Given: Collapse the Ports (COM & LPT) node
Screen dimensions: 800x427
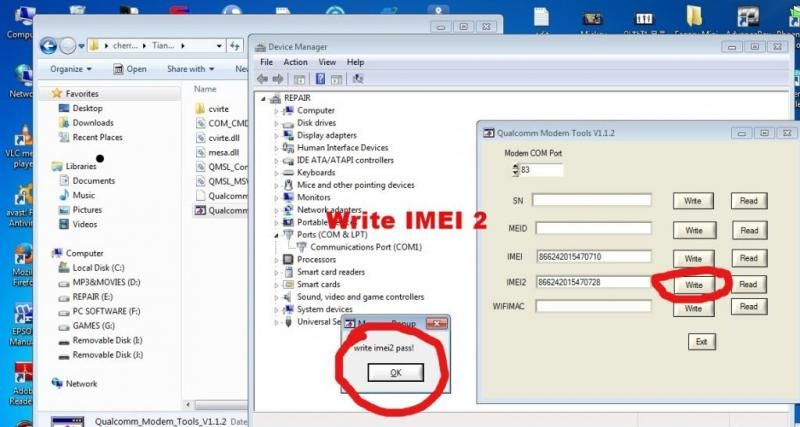Looking at the screenshot, I should [x=277, y=234].
